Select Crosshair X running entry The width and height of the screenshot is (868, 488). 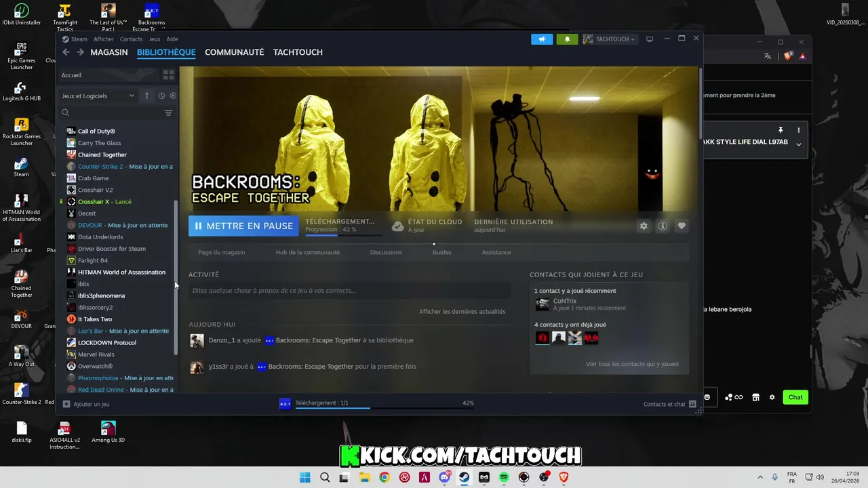point(99,202)
